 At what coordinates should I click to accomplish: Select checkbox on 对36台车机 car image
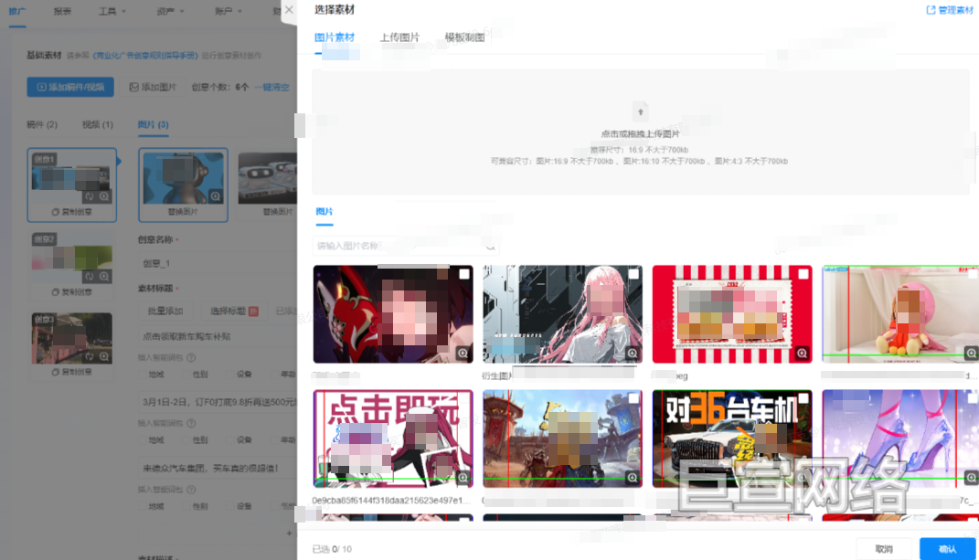click(x=803, y=398)
